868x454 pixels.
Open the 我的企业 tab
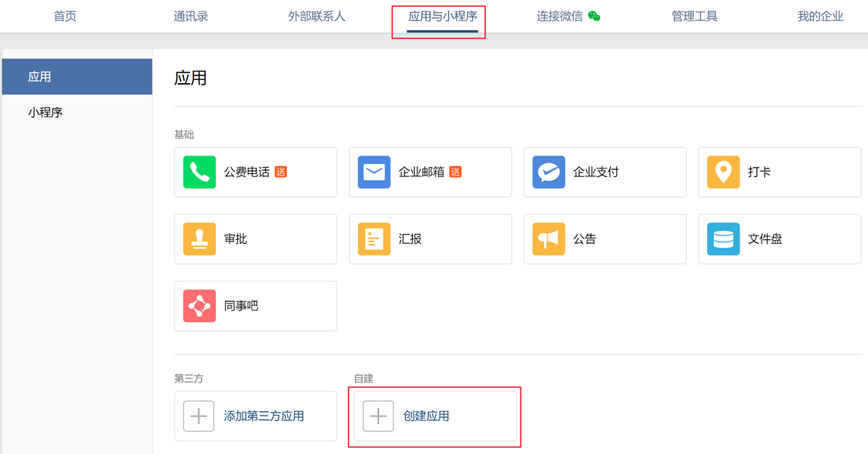coord(820,16)
